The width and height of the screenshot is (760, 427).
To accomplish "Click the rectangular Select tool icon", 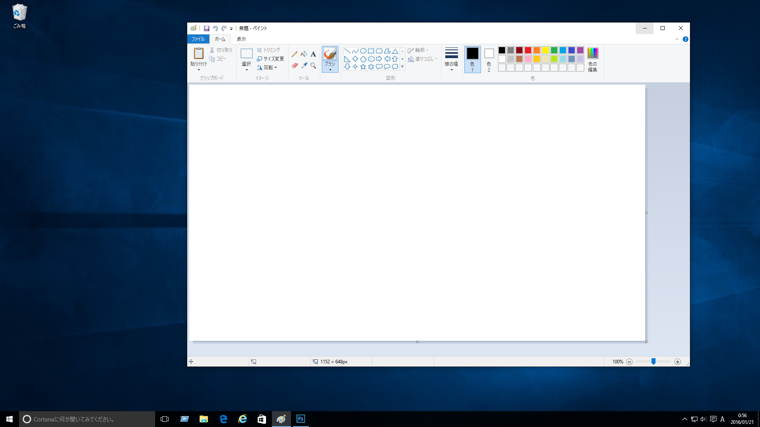I will [246, 53].
